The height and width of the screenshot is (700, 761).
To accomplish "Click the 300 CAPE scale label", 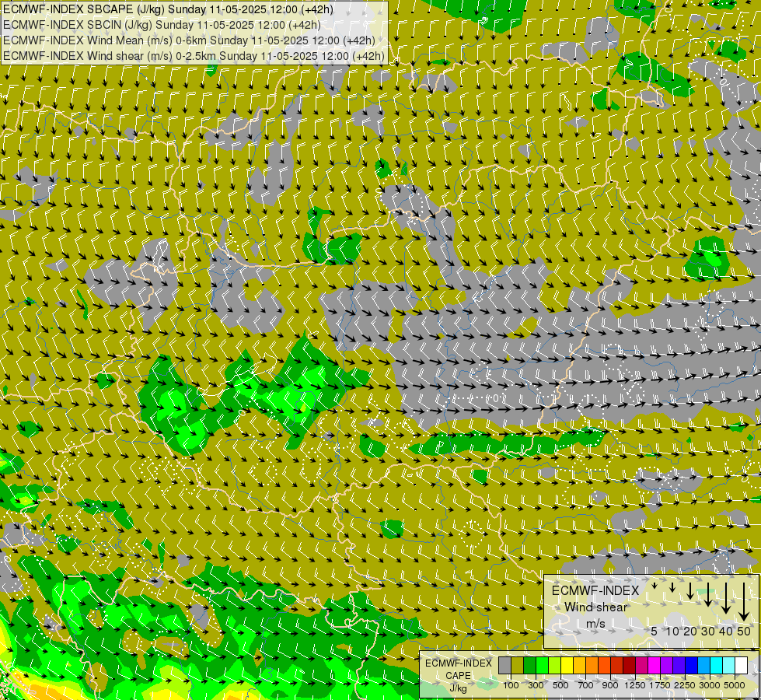I will [x=536, y=685].
